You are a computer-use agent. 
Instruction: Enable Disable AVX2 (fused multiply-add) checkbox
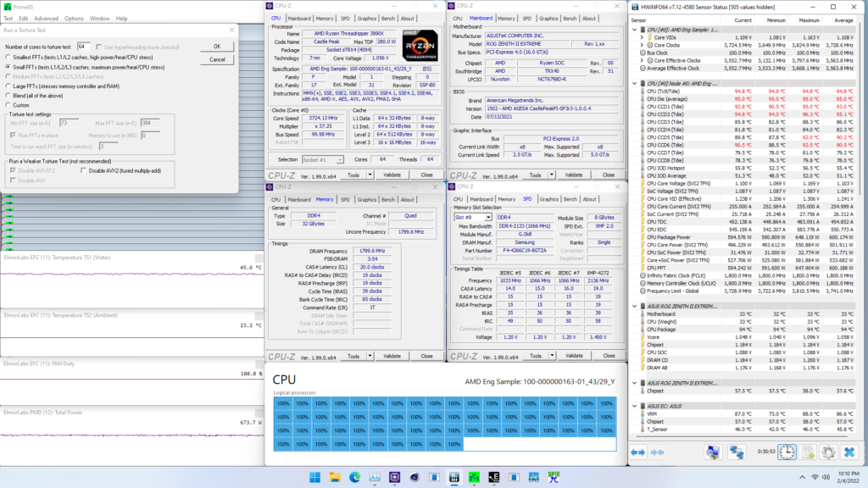tap(84, 171)
